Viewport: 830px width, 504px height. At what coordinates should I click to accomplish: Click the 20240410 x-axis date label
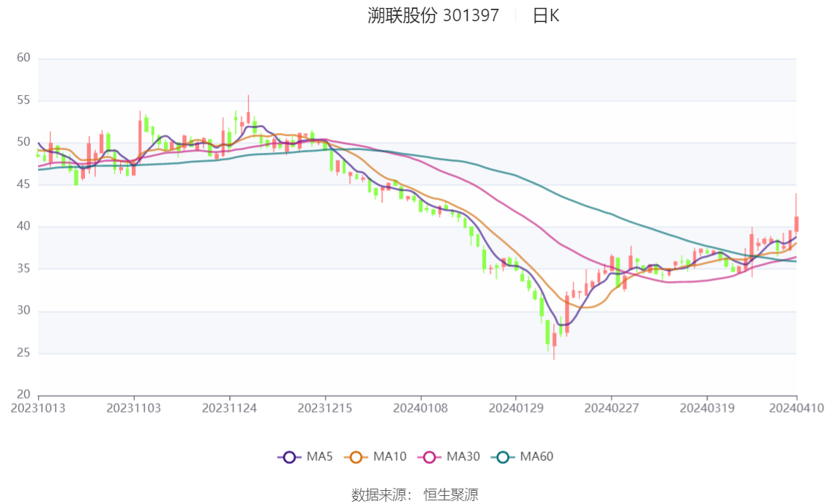pos(796,408)
